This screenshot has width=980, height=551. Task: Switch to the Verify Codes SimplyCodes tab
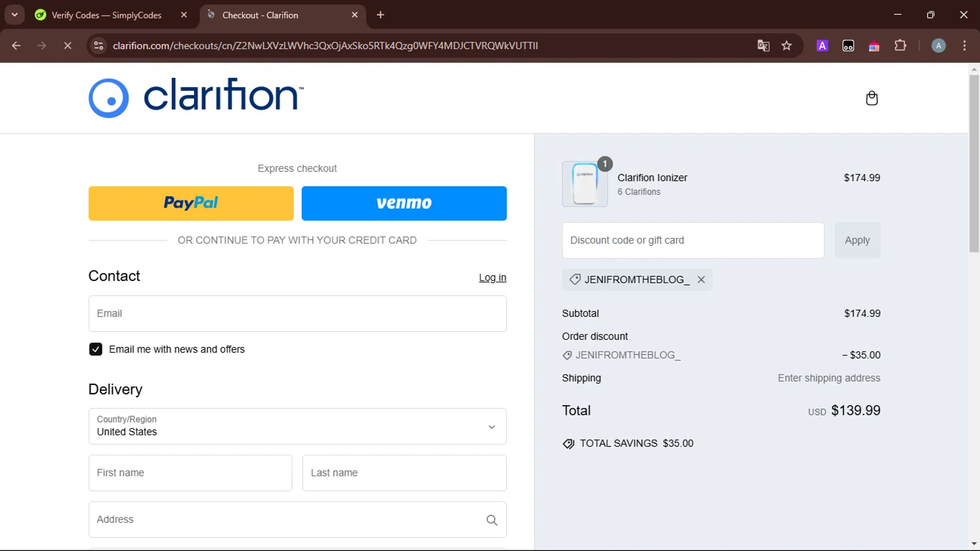click(106, 15)
